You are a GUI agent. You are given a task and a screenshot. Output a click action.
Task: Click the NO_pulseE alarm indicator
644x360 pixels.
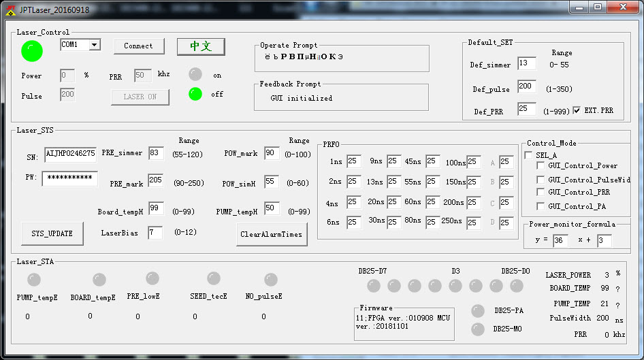point(271,280)
